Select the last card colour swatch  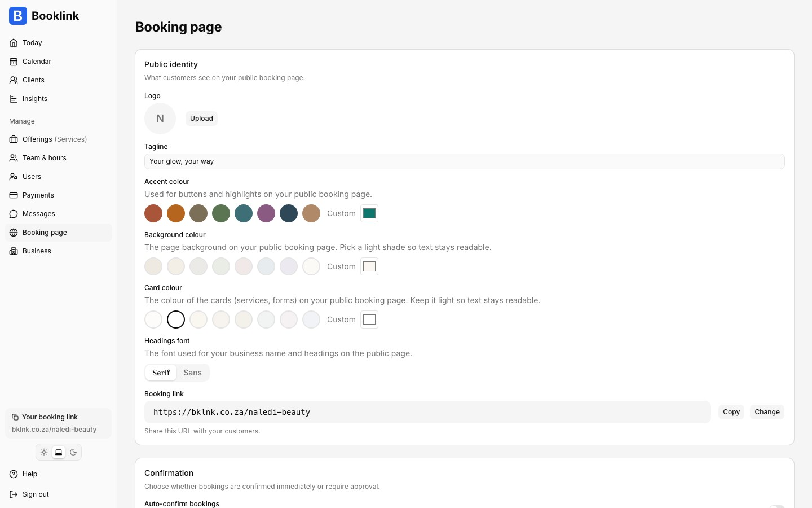(x=311, y=319)
